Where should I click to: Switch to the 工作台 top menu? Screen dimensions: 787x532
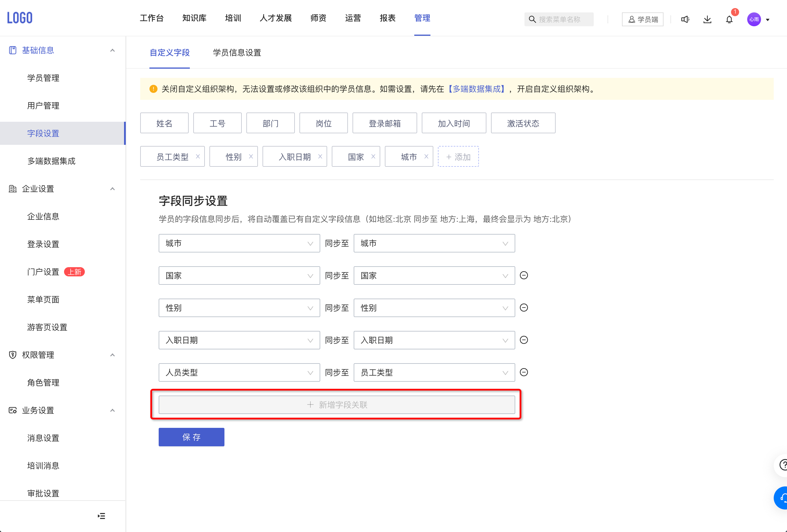[152, 18]
